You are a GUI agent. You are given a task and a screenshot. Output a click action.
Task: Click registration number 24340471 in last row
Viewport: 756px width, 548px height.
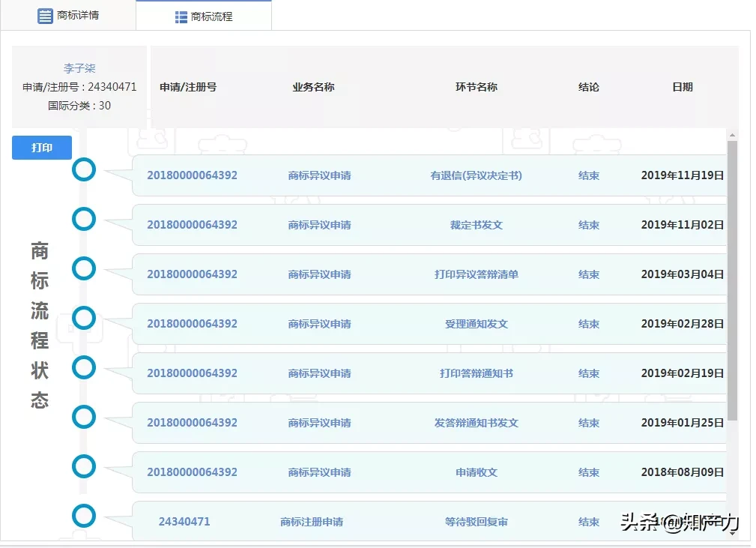[184, 522]
